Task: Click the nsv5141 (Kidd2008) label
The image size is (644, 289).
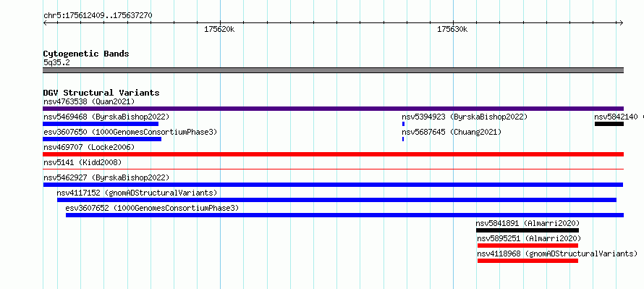Action: 82,162
